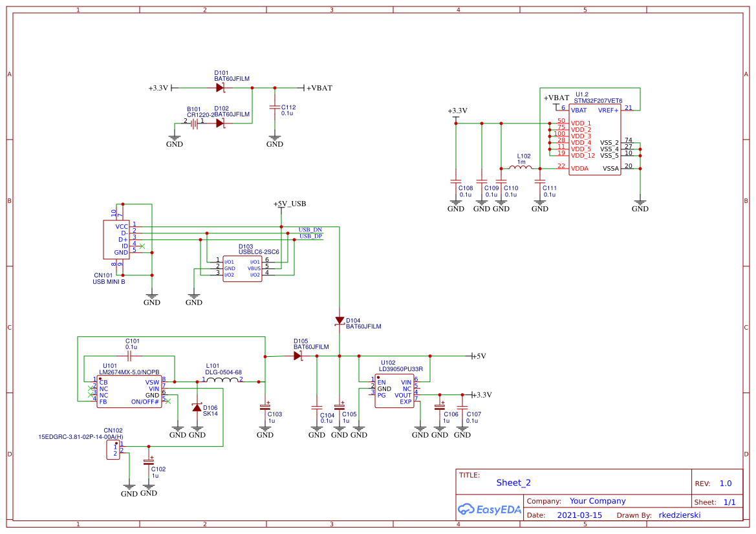Select the D101 diode symbol

point(220,88)
